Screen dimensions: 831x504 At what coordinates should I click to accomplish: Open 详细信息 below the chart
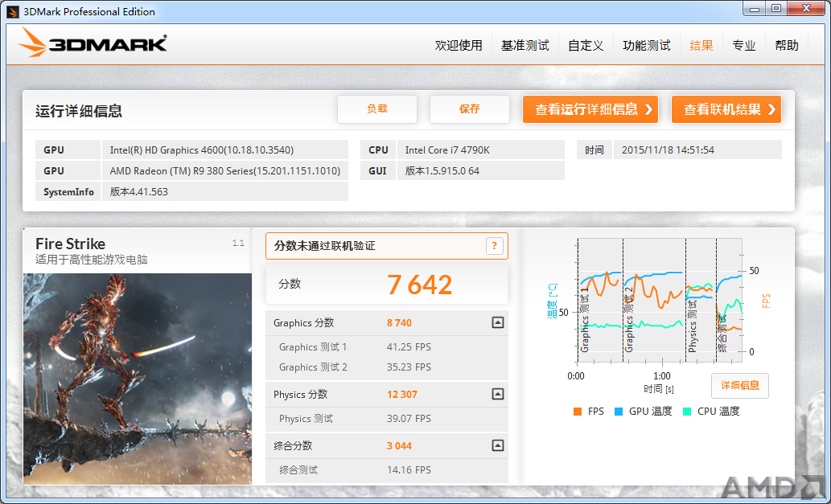click(740, 385)
